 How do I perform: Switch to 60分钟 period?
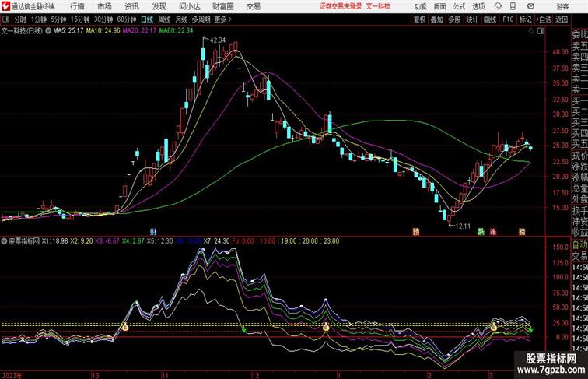coord(127,19)
